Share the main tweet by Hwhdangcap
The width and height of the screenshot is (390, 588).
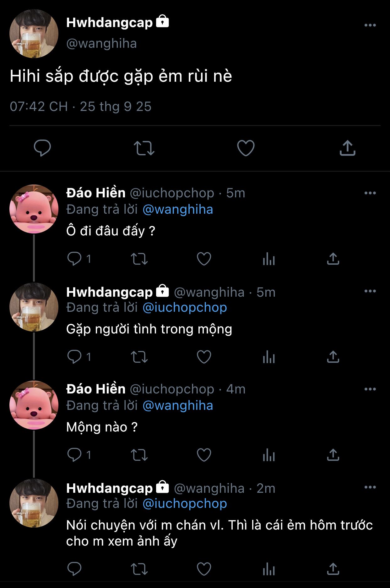[x=347, y=148]
